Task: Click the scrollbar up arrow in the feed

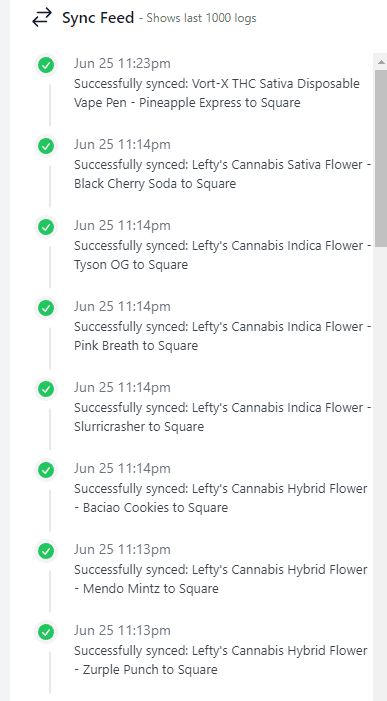Action: (x=381, y=62)
